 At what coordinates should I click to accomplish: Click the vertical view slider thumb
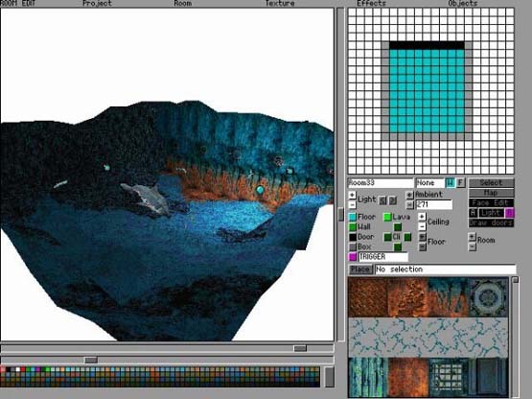[341, 215]
